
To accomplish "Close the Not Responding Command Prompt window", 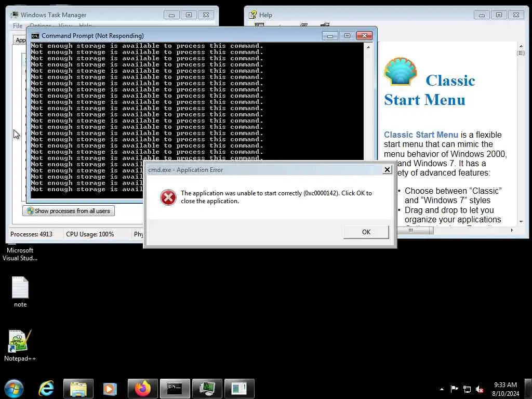I will click(x=364, y=36).
